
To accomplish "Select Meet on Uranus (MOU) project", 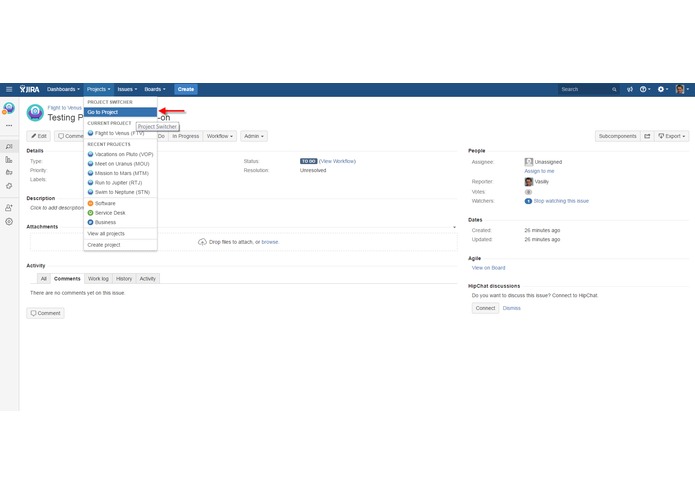I will tap(121, 164).
